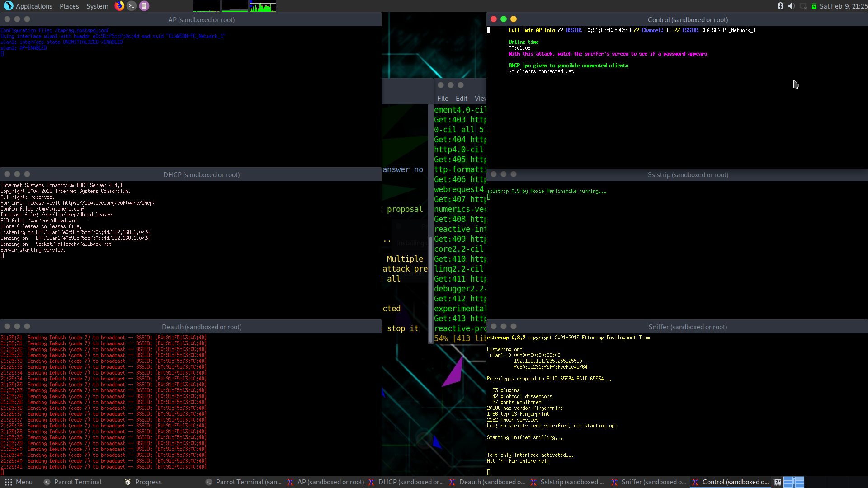Screen dimensions: 868x488
Task: Close the AP window
Action: pyautogui.click(x=7, y=19)
